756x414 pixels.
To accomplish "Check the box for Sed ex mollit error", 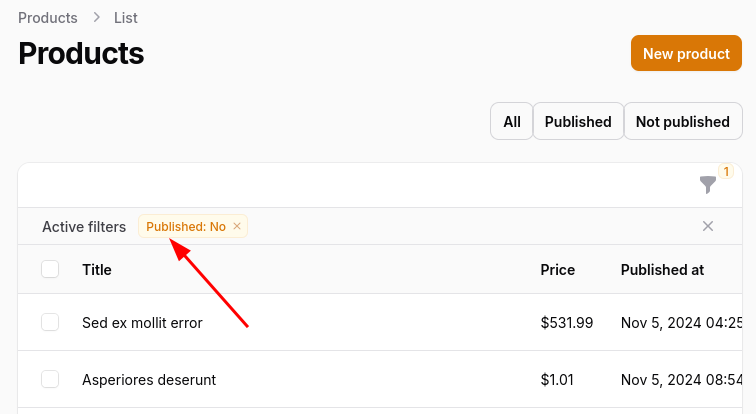I will (x=50, y=322).
